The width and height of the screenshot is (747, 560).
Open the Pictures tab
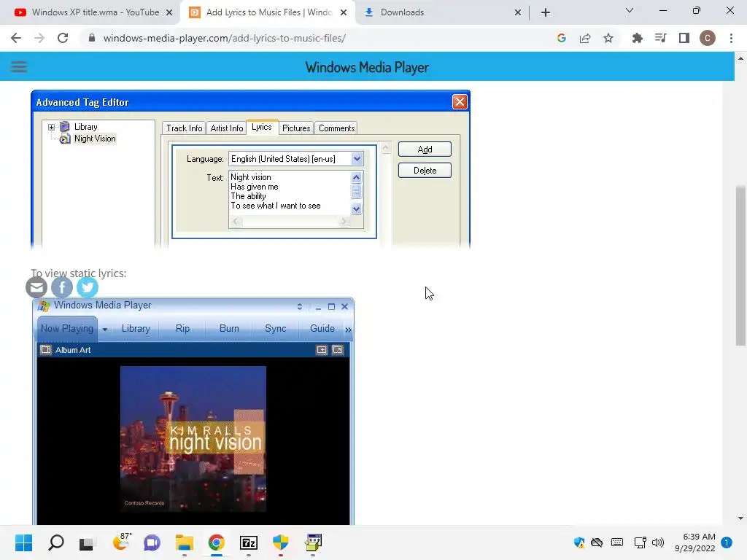pyautogui.click(x=296, y=128)
